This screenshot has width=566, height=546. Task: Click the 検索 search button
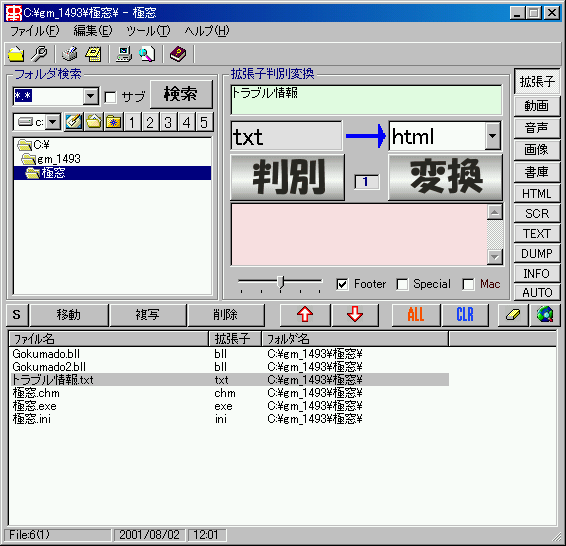(181, 94)
